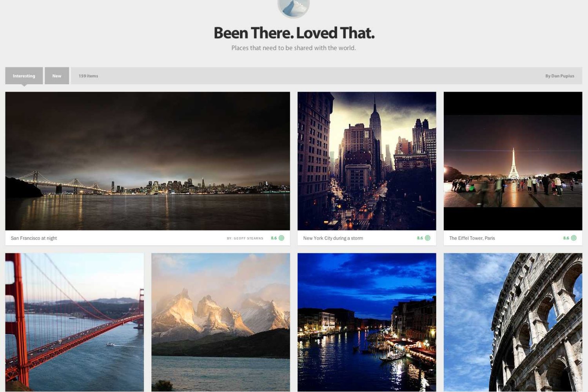Open the By Dan Pupius author link
The image size is (588, 392).
coord(559,76)
